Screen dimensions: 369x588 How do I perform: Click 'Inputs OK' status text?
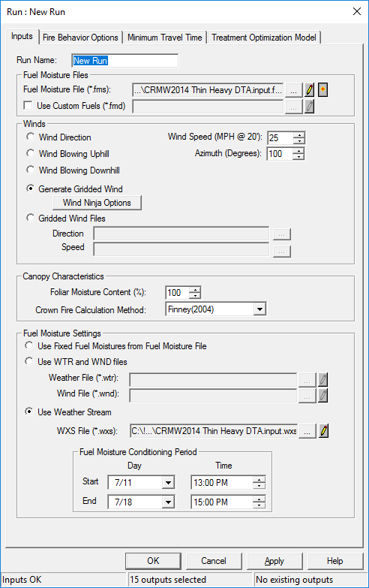pyautogui.click(x=22, y=580)
